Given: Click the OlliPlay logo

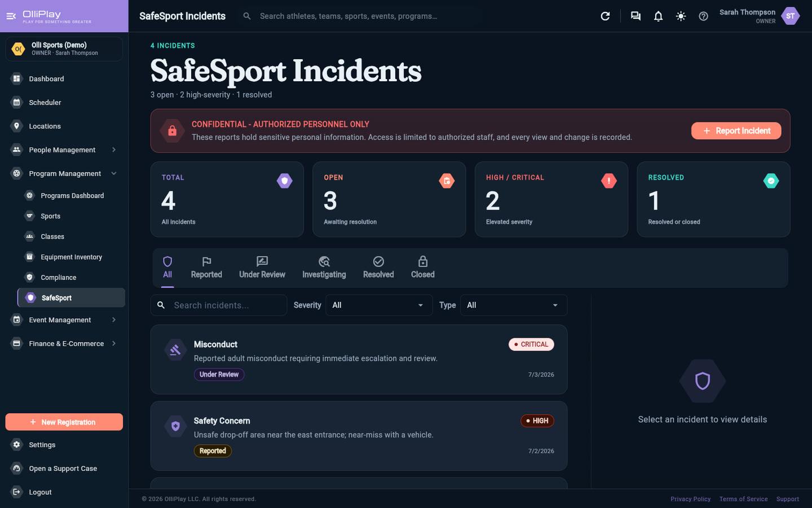Looking at the screenshot, I should point(56,16).
